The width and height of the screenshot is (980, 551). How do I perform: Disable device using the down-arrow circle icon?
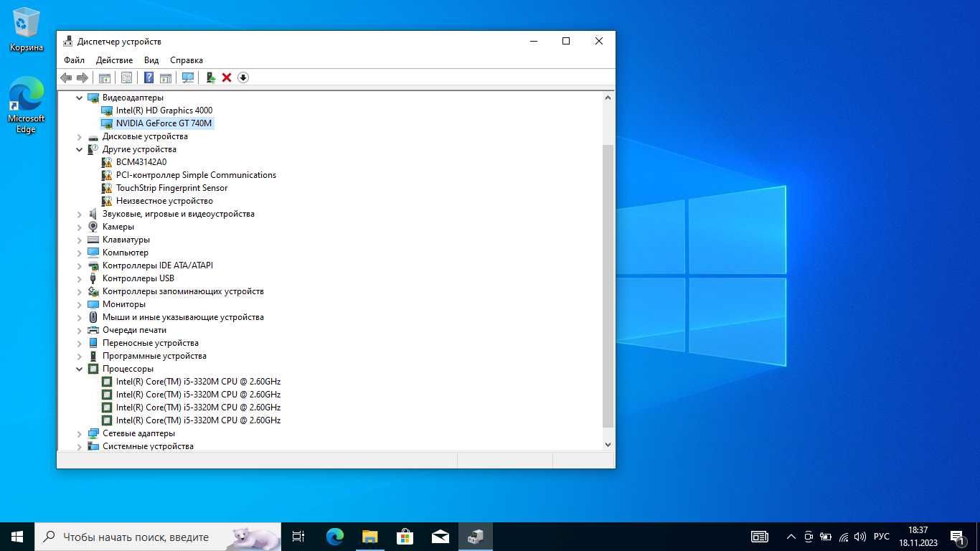[243, 77]
